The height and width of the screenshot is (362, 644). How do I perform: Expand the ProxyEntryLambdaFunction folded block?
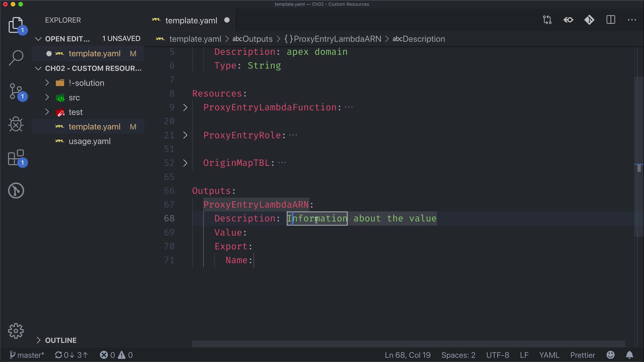[x=185, y=108]
